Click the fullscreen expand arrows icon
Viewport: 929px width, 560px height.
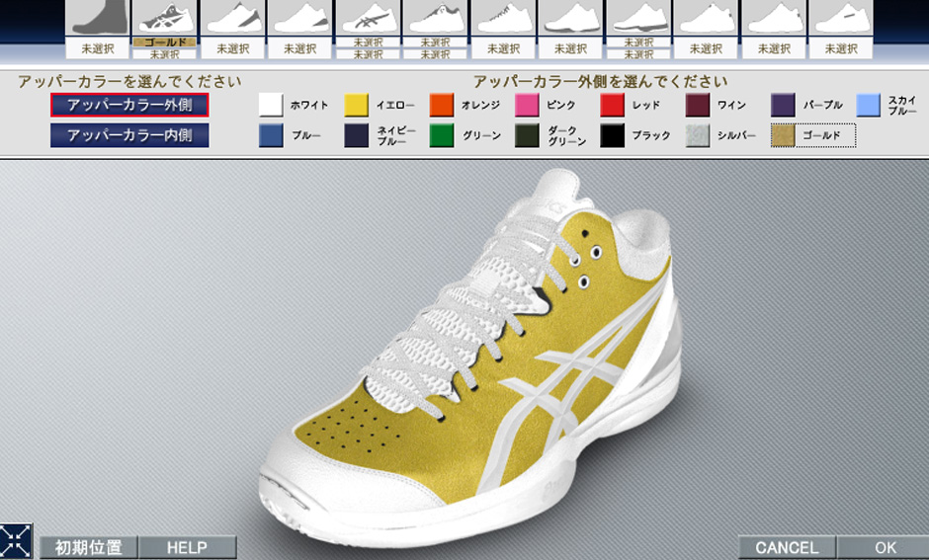click(16, 541)
